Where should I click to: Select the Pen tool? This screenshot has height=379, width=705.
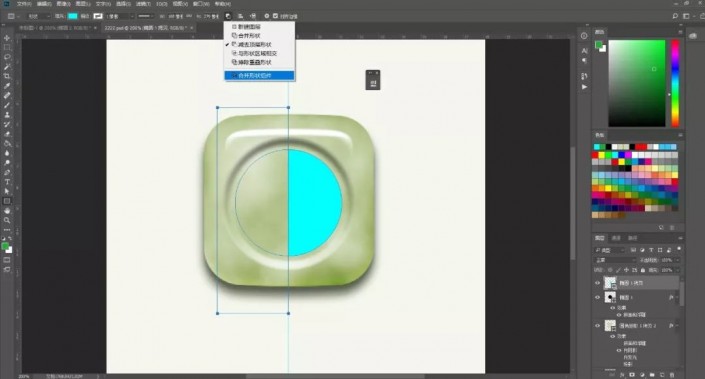click(x=7, y=172)
